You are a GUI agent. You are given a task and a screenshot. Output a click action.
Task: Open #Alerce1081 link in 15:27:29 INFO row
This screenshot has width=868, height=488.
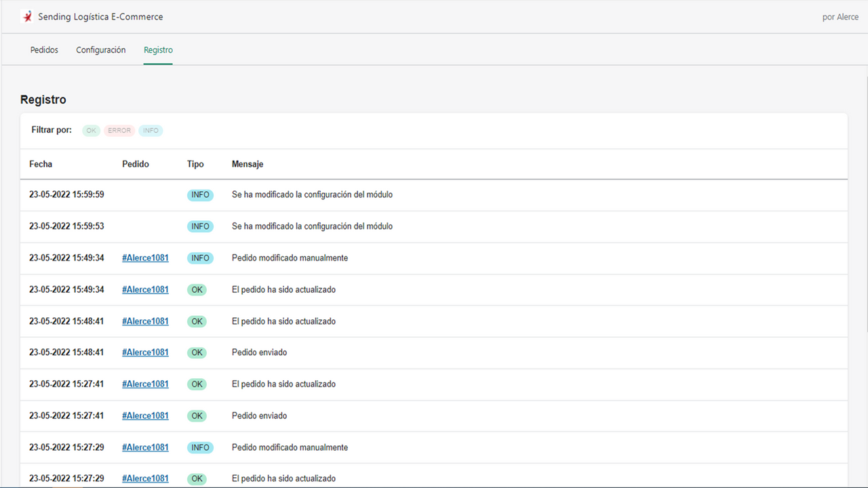pyautogui.click(x=145, y=447)
